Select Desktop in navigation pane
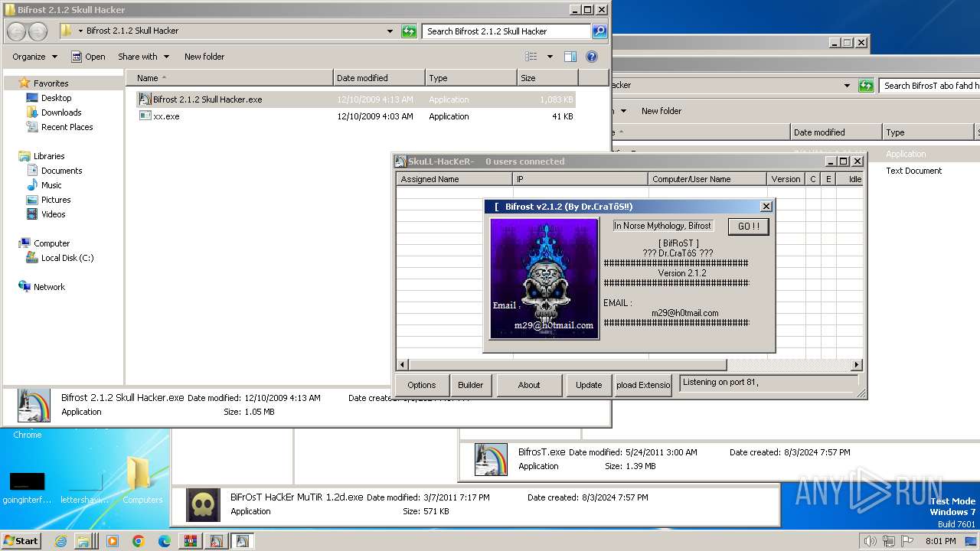The height and width of the screenshot is (551, 980). [x=56, y=98]
